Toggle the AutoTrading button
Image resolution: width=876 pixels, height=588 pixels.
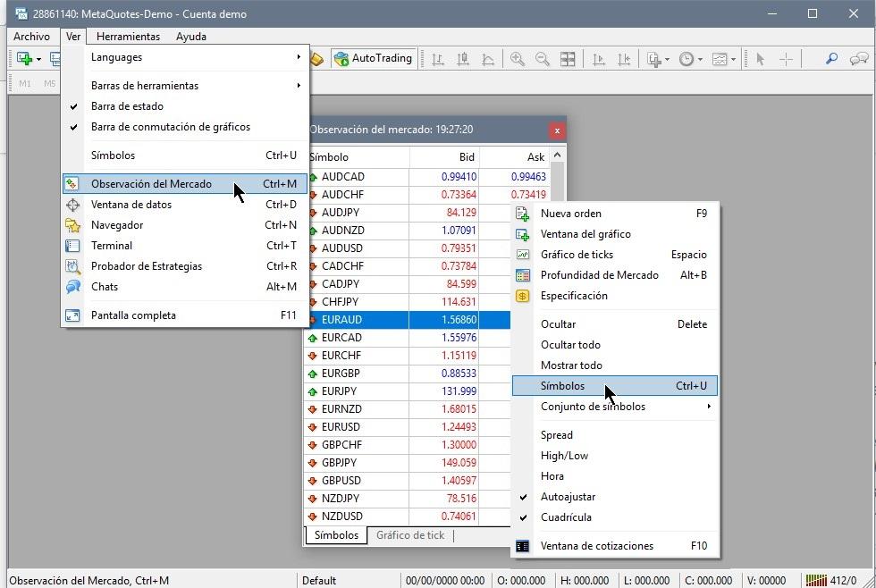(374, 58)
